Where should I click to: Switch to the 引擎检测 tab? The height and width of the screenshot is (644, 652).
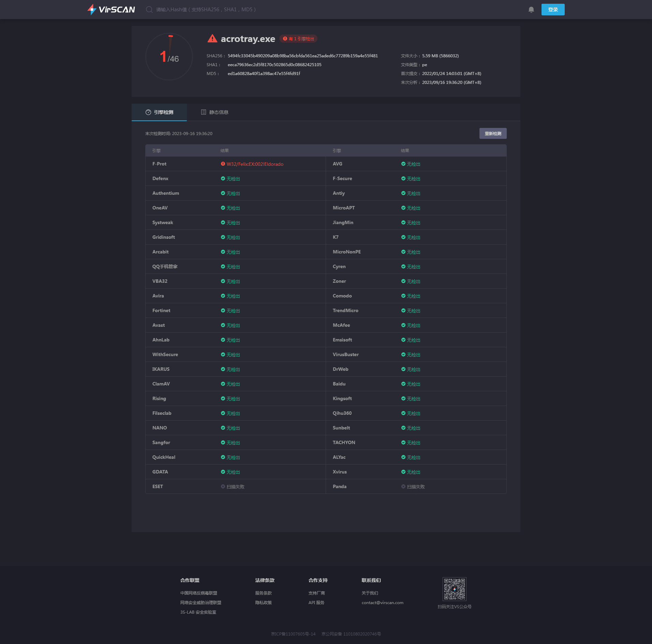click(x=159, y=112)
